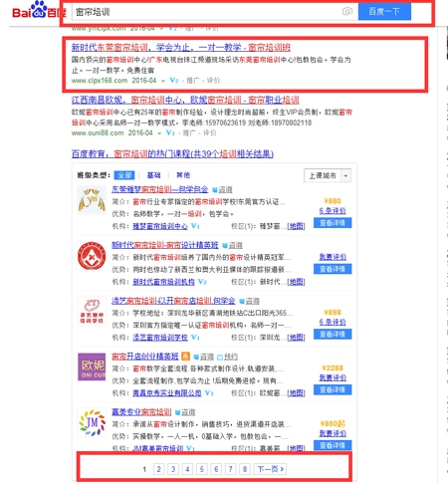The height and width of the screenshot is (484, 448).
Task: Select the 其他 class type tab
Action: [x=183, y=175]
